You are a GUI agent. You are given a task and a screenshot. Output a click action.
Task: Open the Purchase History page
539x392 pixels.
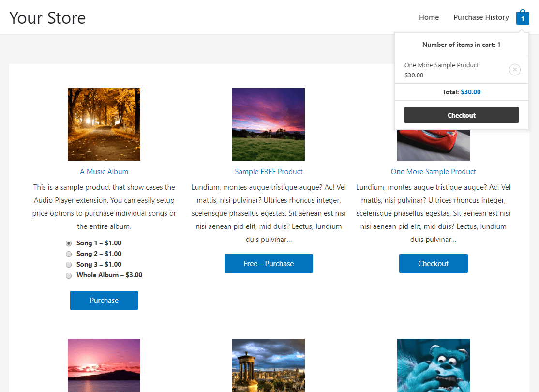pyautogui.click(x=481, y=17)
